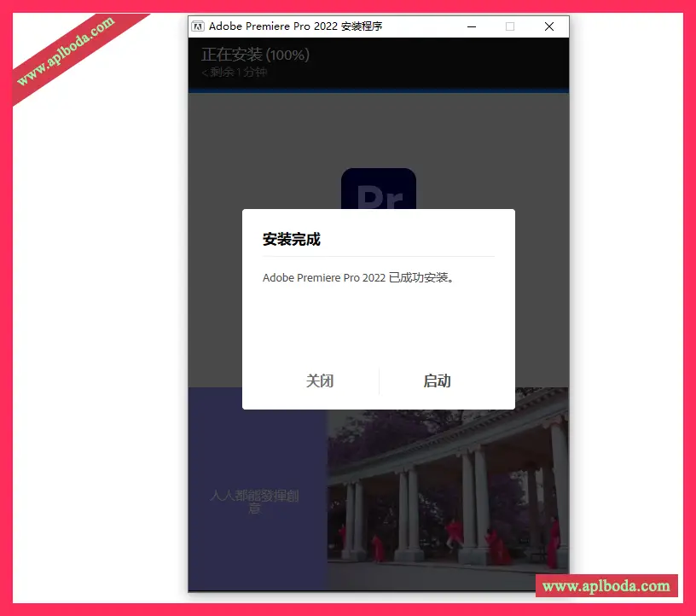The image size is (696, 616).
Task: Click the 安装完成 dialog heading
Action: (291, 240)
